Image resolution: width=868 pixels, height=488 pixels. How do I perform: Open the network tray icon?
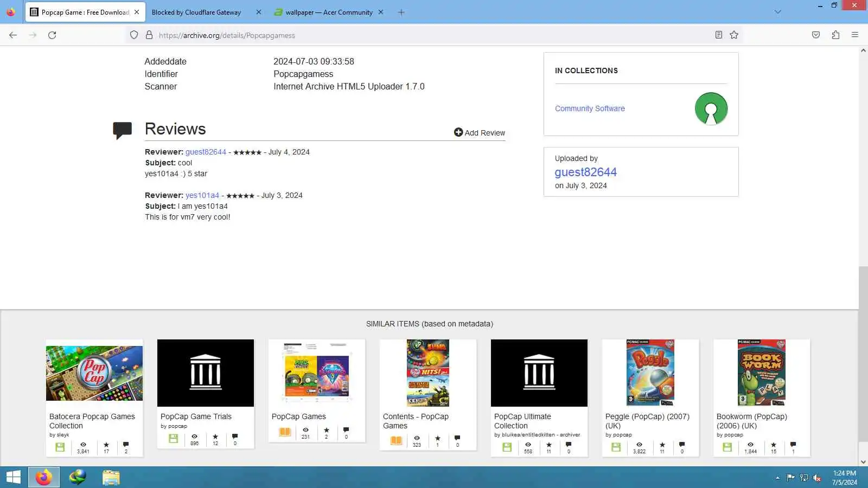[804, 478]
